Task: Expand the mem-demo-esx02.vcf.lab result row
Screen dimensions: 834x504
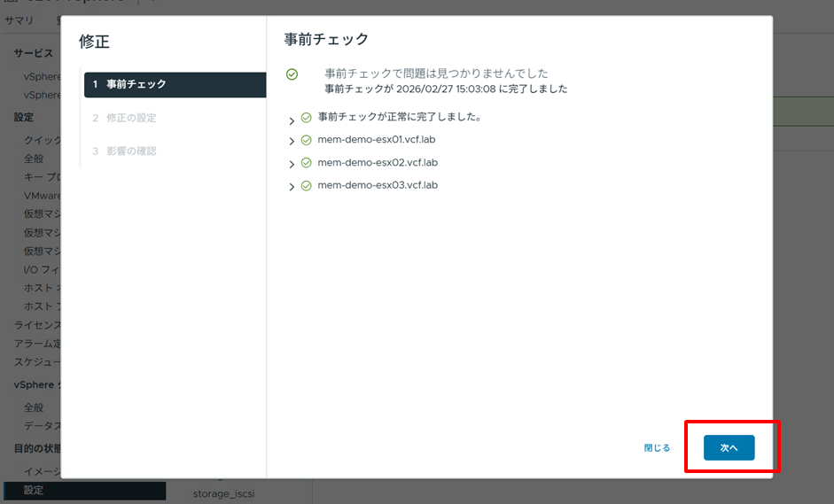Action: (x=292, y=165)
